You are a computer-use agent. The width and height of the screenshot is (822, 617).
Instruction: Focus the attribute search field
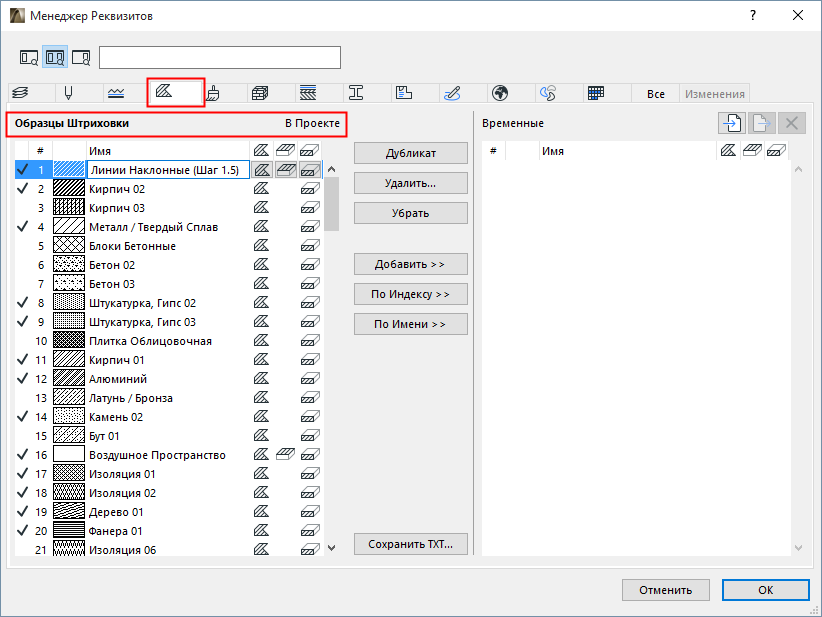(x=220, y=57)
